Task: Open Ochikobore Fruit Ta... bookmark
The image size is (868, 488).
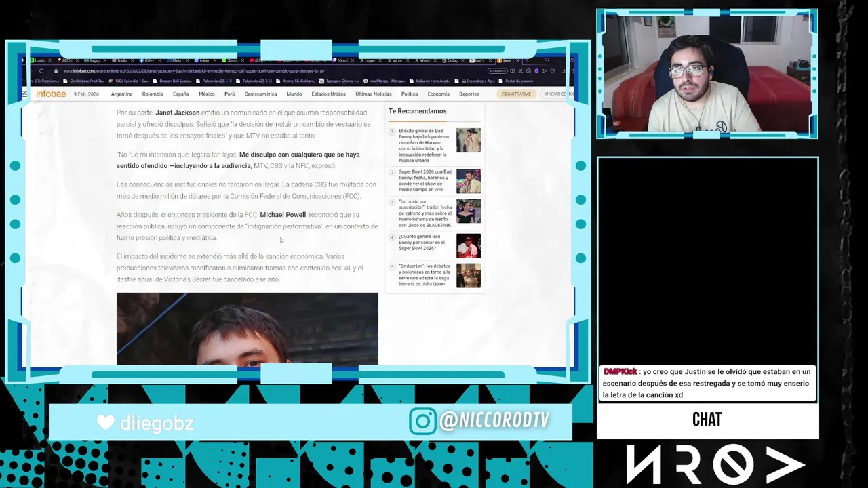Action: click(84, 81)
